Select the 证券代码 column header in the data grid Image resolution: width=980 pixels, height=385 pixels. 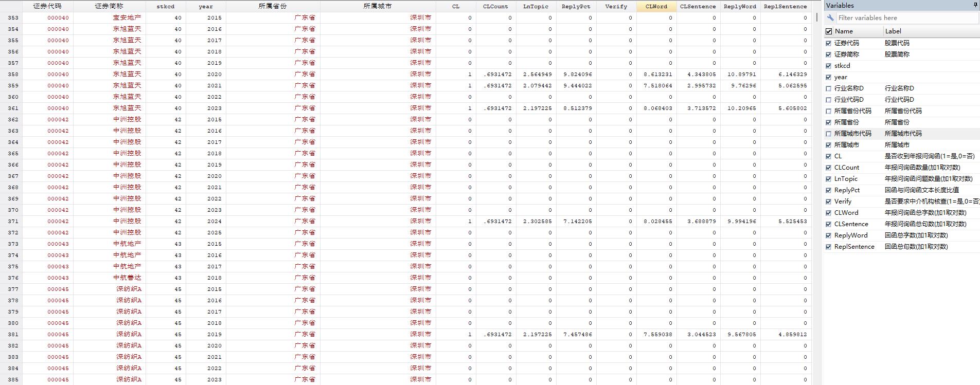47,6
